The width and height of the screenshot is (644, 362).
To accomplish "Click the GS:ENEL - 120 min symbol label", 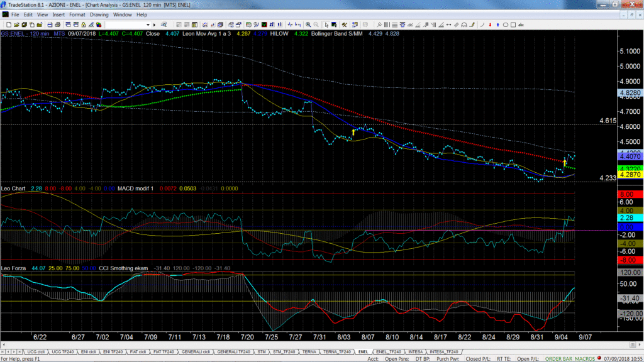I will click(x=25, y=34).
